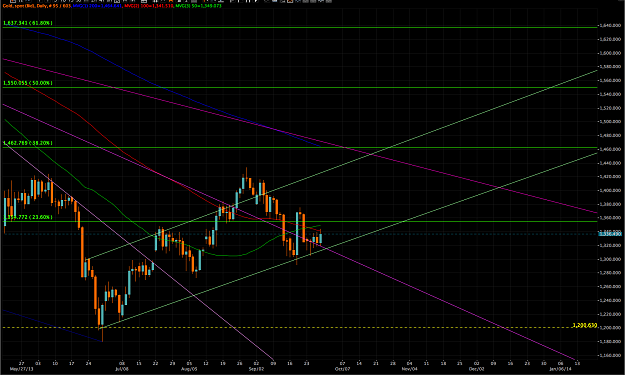Viewport: 625px width, 375px height.
Task: Click the 1,400.000 price axis label
Action: [x=610, y=190]
